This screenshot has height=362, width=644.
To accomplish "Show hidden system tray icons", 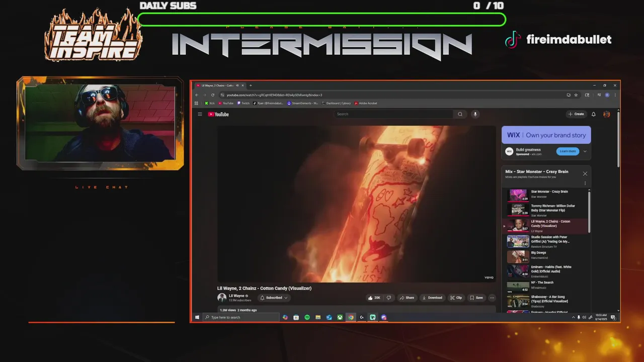I will [573, 317].
